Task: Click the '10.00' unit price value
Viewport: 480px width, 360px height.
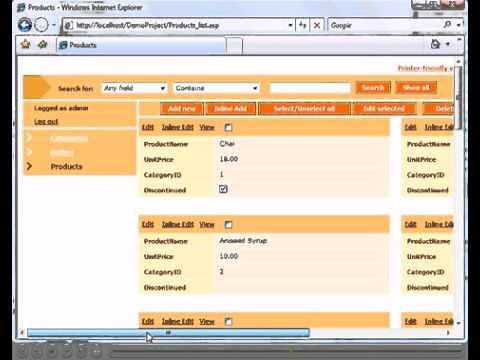Action: point(229,256)
